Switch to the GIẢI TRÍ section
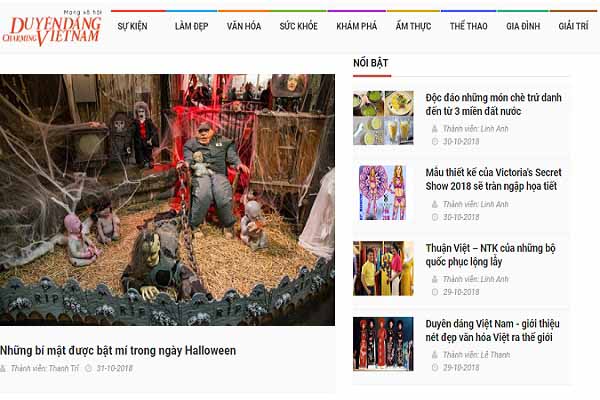600x400 pixels. pos(573,26)
